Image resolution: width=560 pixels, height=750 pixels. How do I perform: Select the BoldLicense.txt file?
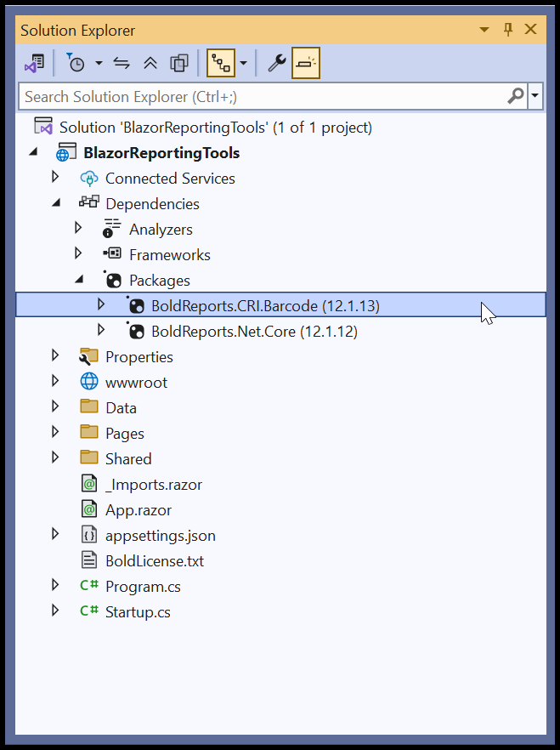(155, 560)
